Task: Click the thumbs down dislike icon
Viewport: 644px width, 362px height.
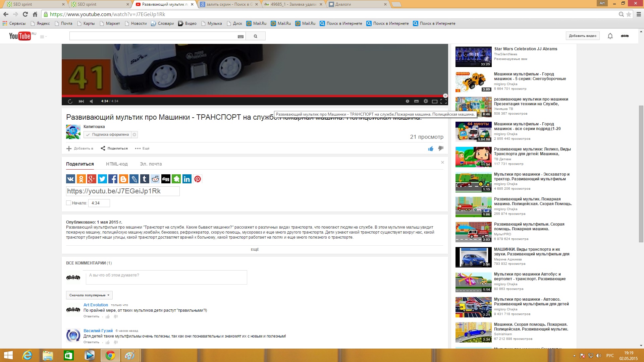Action: (441, 148)
